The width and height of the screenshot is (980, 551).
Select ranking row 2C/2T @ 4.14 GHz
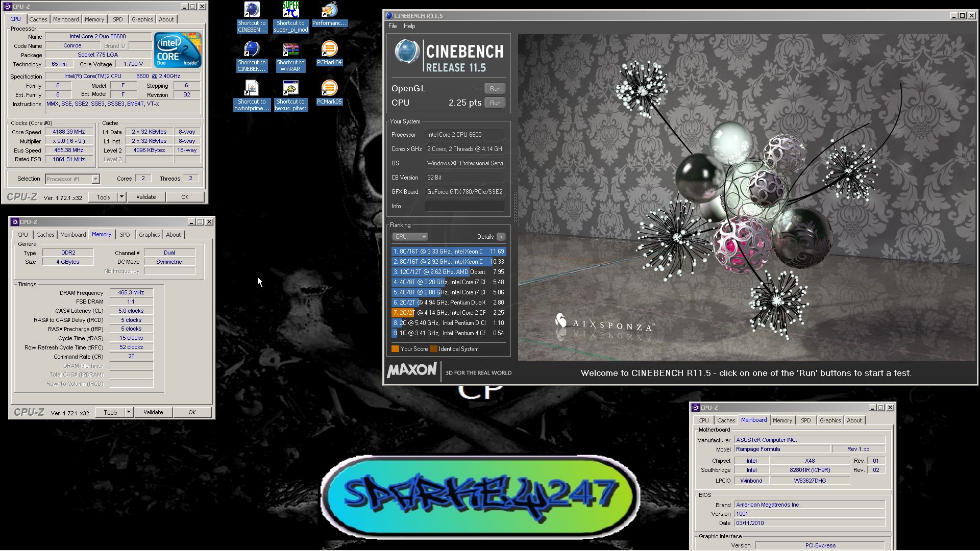point(449,313)
